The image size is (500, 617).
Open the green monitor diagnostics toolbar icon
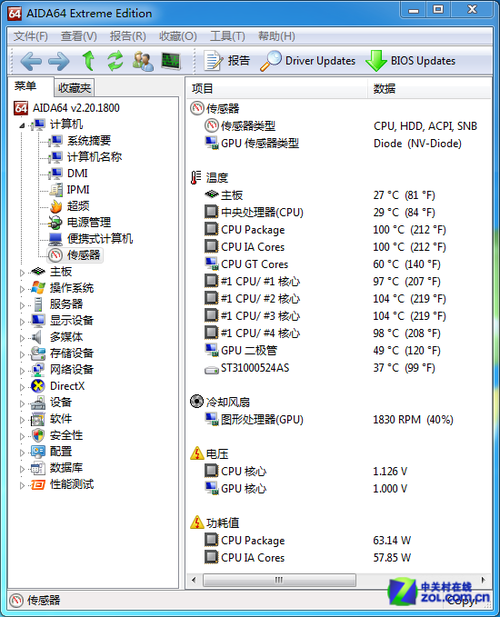coord(171,61)
